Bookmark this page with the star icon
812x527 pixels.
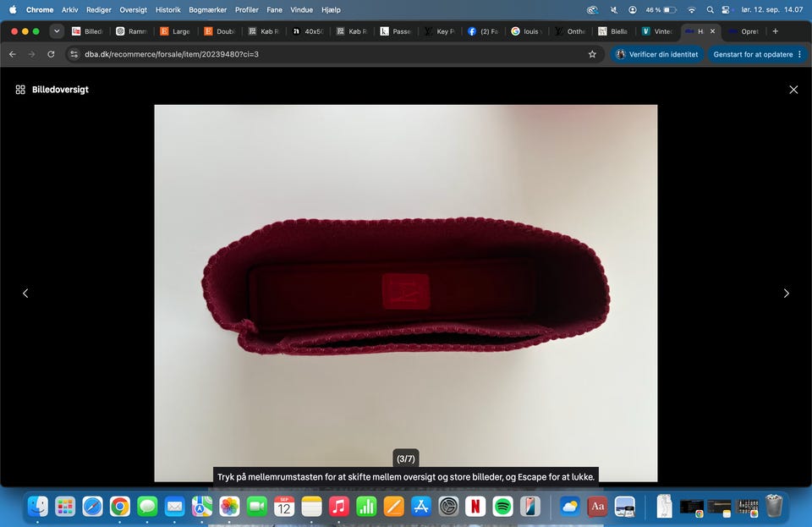pos(592,54)
